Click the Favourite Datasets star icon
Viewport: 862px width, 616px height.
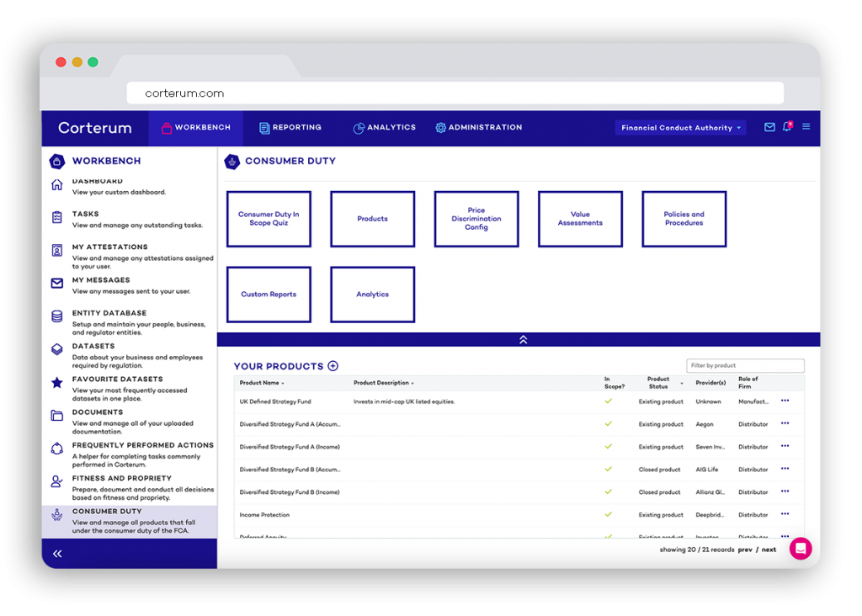point(56,382)
